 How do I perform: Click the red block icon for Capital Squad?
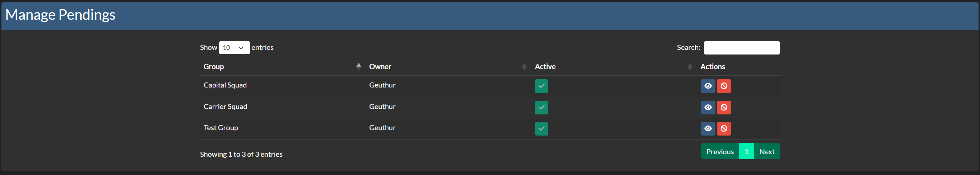[724, 86]
